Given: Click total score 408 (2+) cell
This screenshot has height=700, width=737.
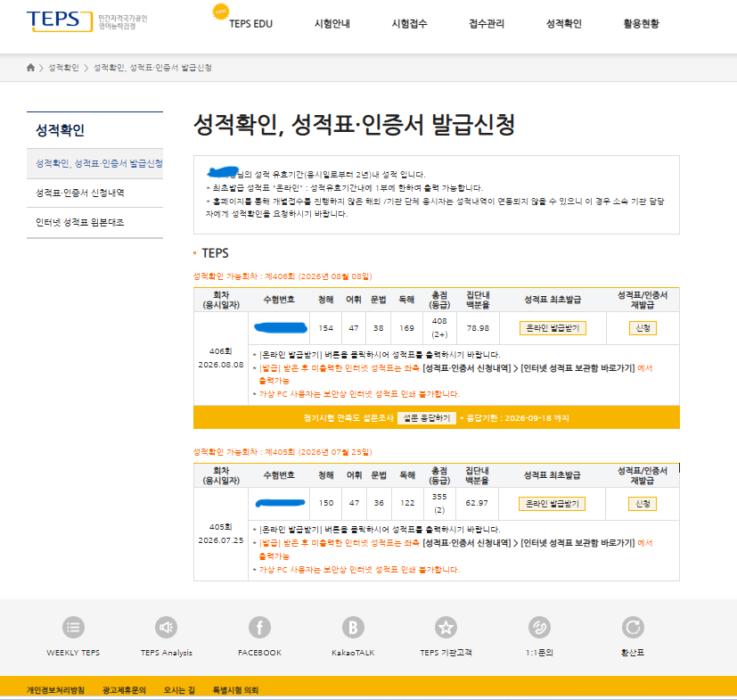Looking at the screenshot, I should [x=439, y=328].
